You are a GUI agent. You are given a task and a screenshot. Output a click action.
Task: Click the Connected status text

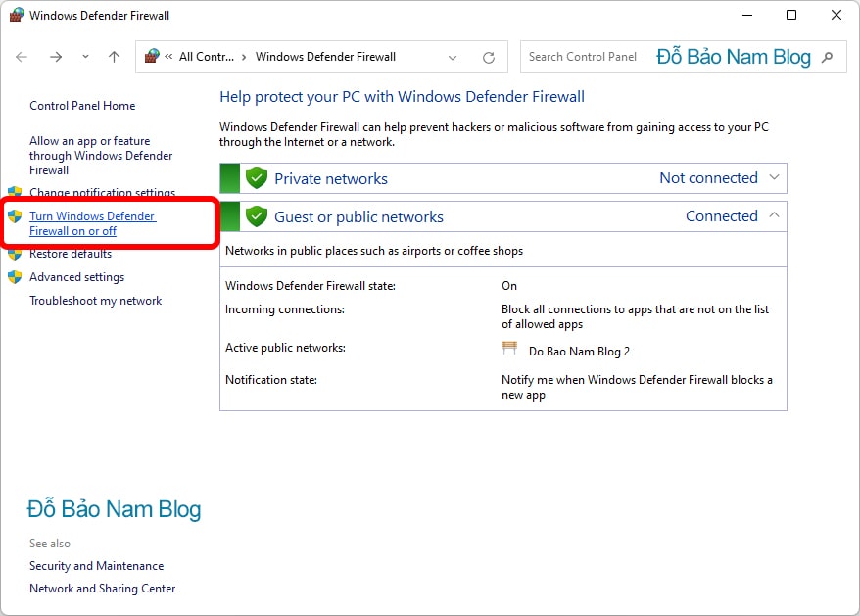point(722,216)
